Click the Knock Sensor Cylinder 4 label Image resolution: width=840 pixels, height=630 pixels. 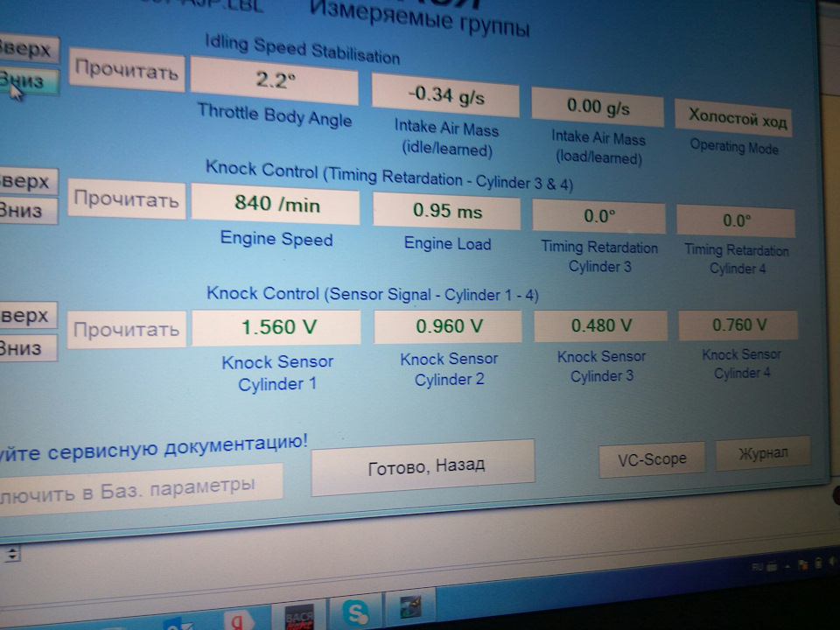(741, 363)
